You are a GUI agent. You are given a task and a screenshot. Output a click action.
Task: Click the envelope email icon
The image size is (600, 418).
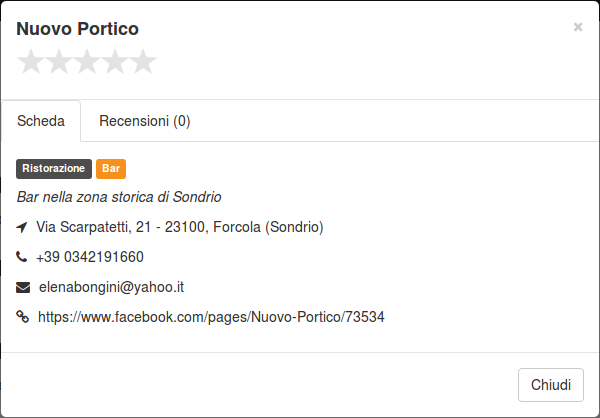coord(23,287)
